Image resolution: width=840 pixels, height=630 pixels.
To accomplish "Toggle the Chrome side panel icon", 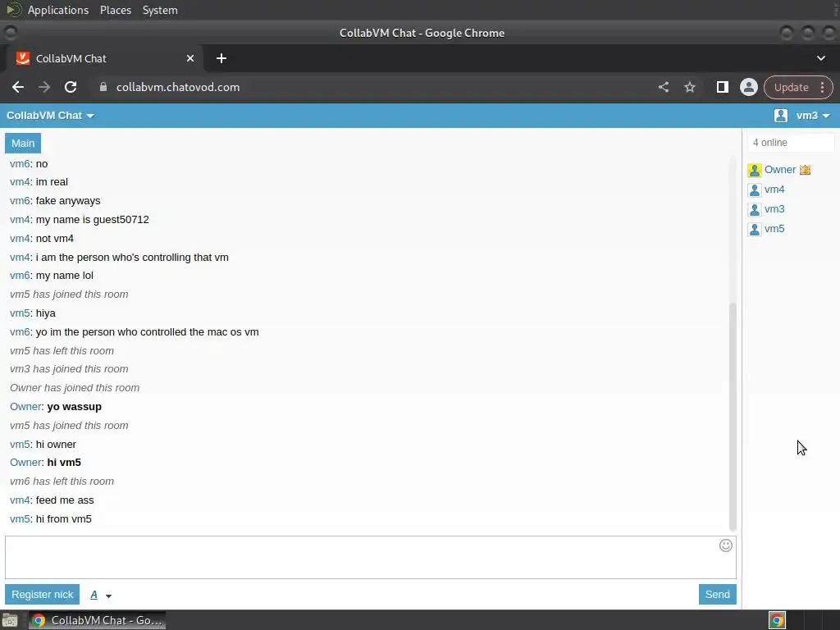I will (x=722, y=87).
